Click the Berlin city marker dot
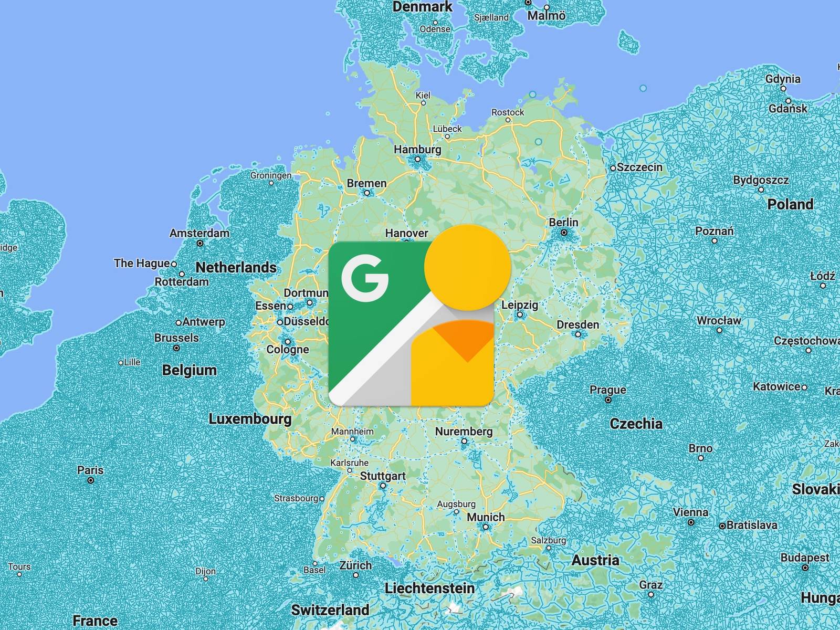 564,233
